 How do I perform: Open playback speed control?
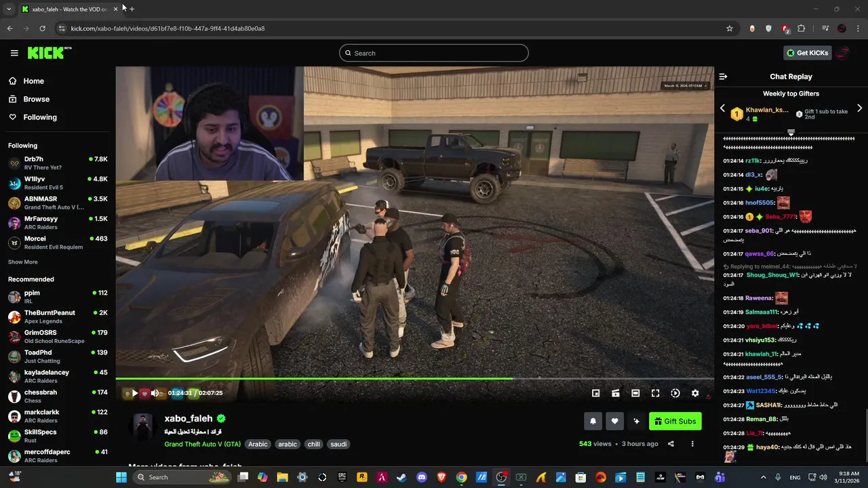pos(675,393)
